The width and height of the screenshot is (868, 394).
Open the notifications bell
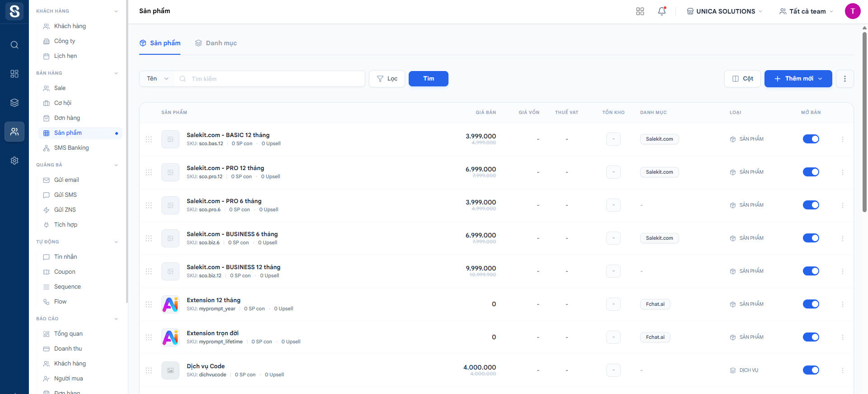point(662,11)
